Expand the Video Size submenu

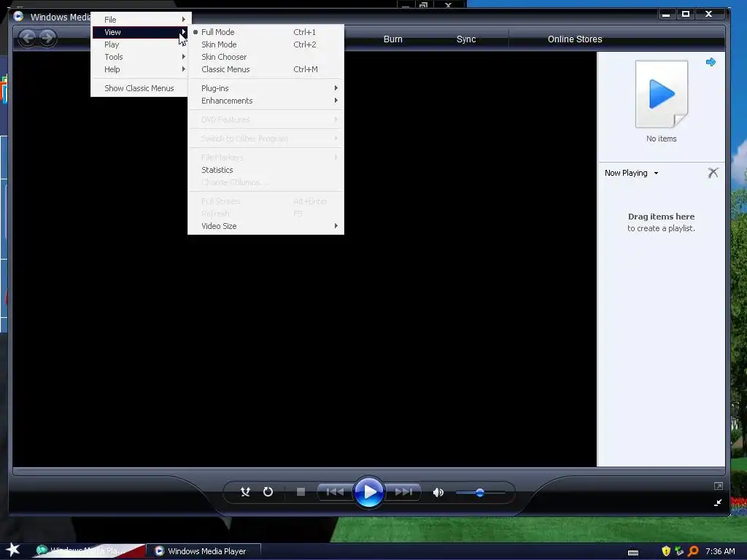(x=266, y=226)
